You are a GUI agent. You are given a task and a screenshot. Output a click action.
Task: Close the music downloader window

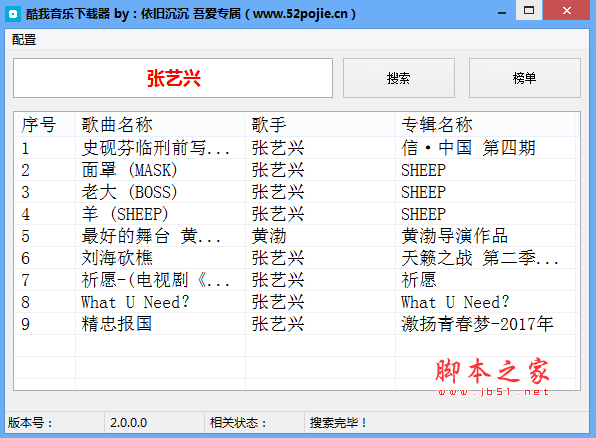click(566, 10)
